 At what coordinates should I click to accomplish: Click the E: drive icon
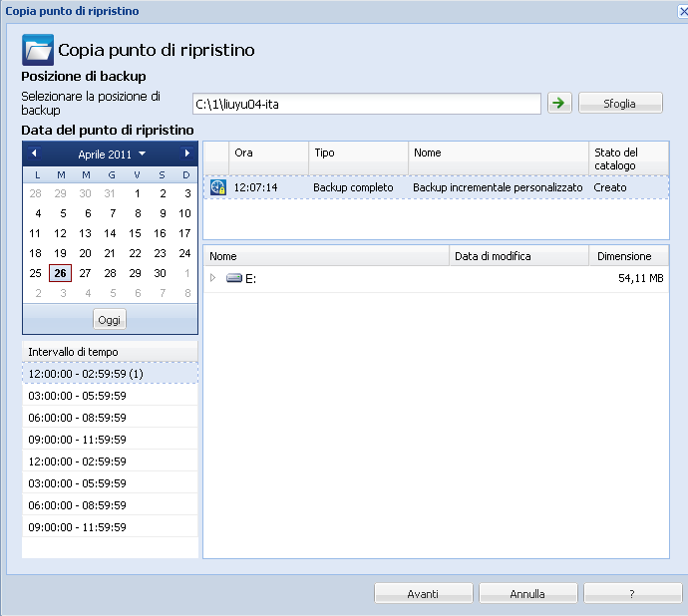point(234,279)
